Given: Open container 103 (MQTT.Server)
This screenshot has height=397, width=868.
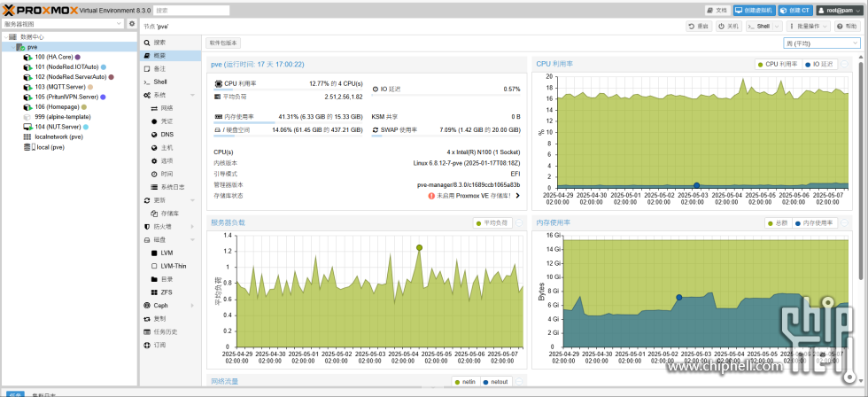Looking at the screenshot, I should [58, 87].
